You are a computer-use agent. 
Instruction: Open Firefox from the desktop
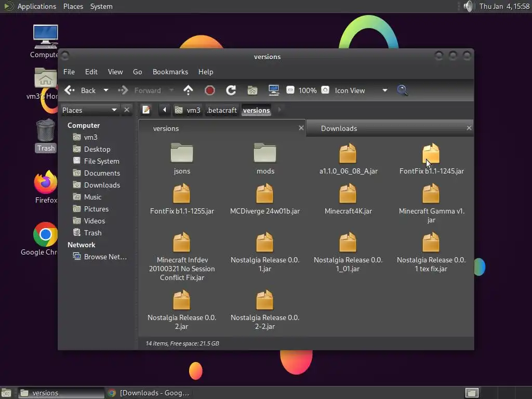[x=46, y=187]
